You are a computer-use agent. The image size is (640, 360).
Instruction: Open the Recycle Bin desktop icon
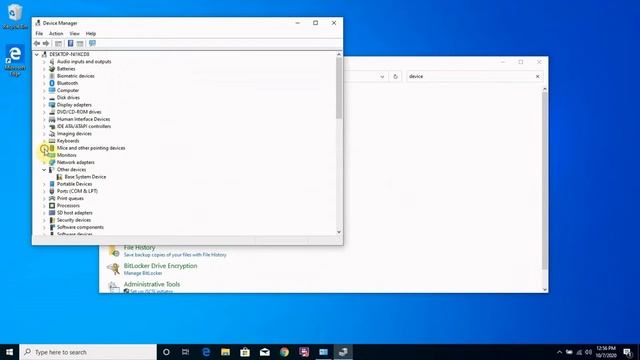click(15, 16)
